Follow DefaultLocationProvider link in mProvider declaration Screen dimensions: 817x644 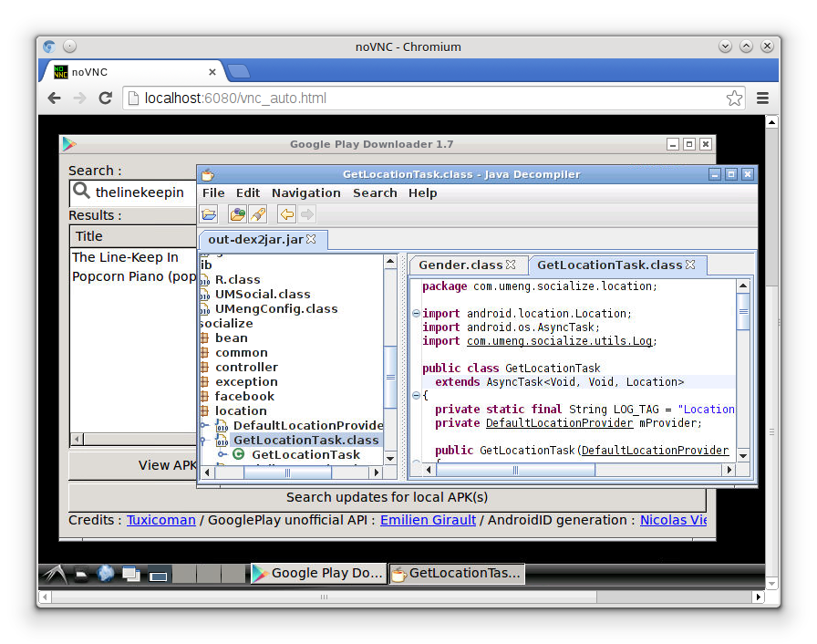(559, 422)
